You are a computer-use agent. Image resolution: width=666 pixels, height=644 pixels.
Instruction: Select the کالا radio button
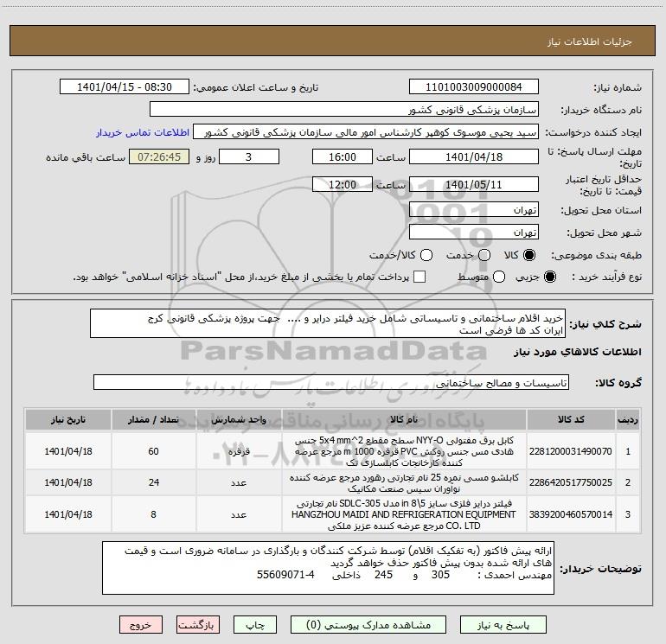click(x=529, y=255)
